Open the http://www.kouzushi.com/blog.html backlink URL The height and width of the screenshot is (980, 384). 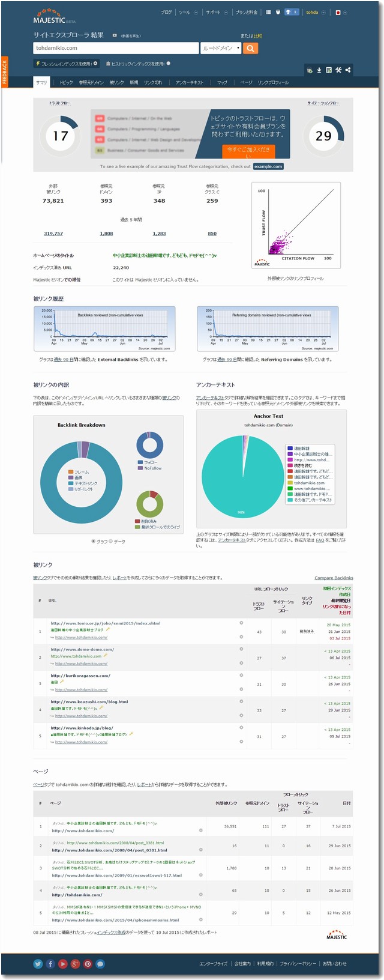coord(89,701)
